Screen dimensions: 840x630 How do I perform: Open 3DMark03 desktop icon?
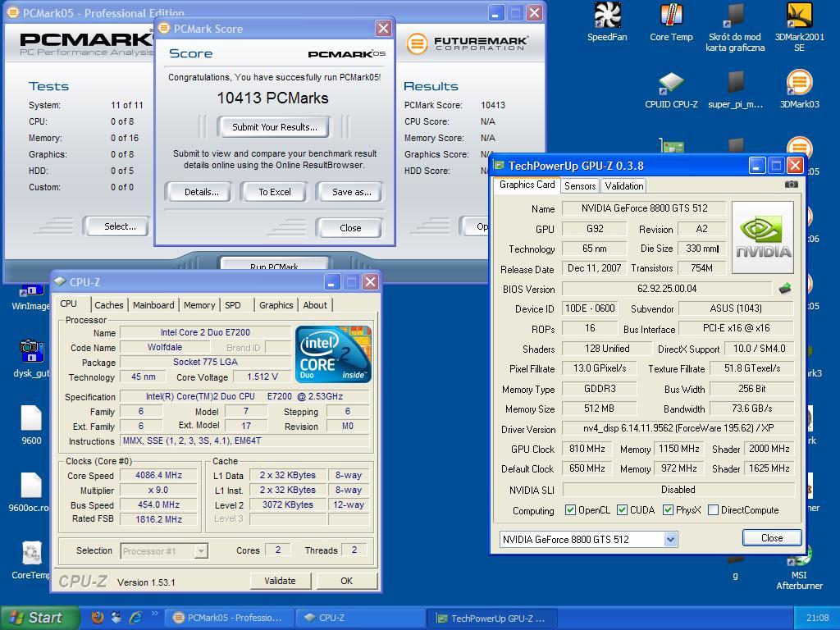799,89
